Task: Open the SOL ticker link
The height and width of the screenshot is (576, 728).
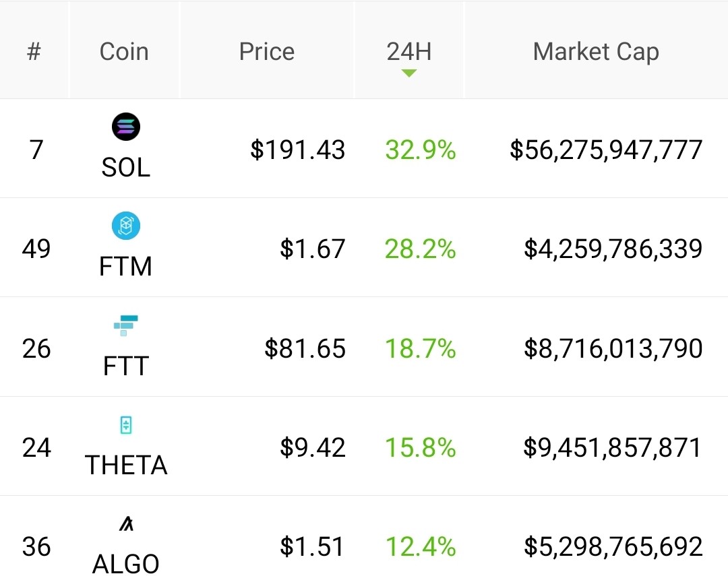Action: [126, 167]
